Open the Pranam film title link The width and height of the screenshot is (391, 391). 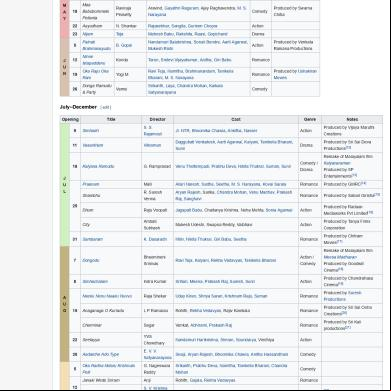tap(91, 184)
